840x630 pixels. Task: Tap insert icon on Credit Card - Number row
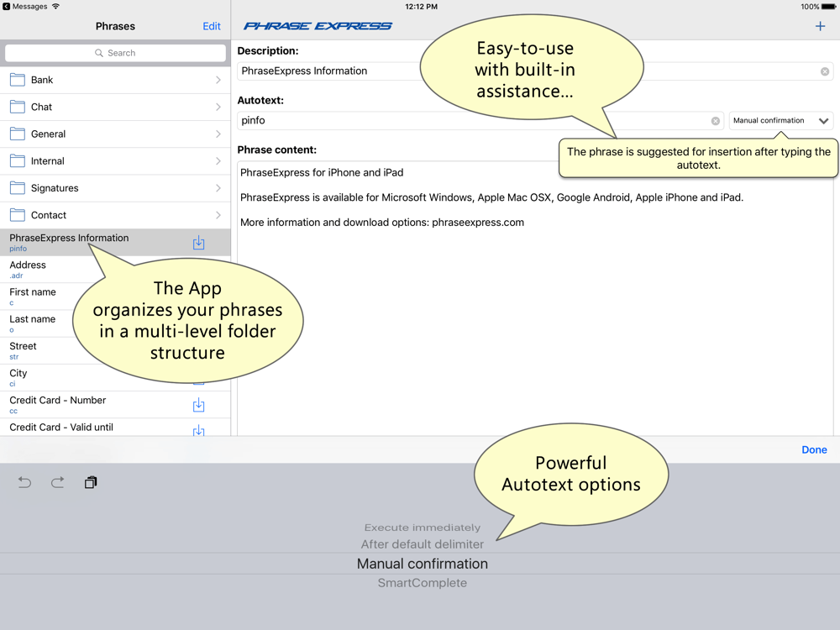(x=199, y=405)
